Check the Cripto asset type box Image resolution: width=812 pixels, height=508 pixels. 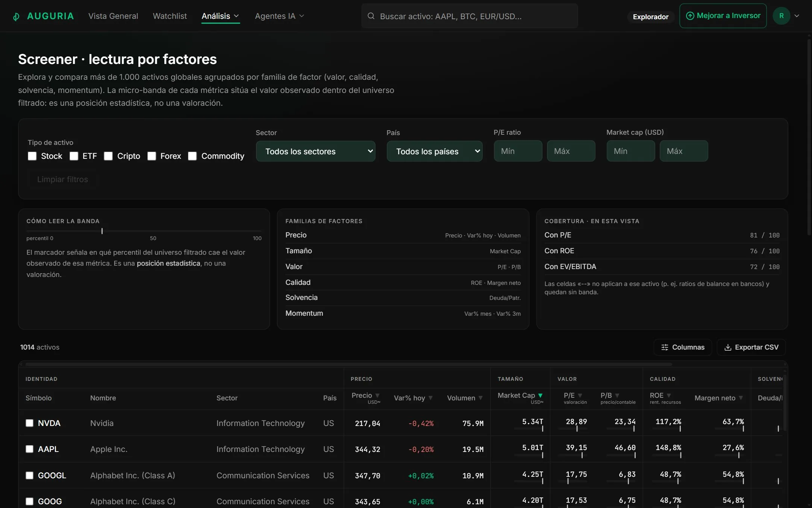pos(108,156)
